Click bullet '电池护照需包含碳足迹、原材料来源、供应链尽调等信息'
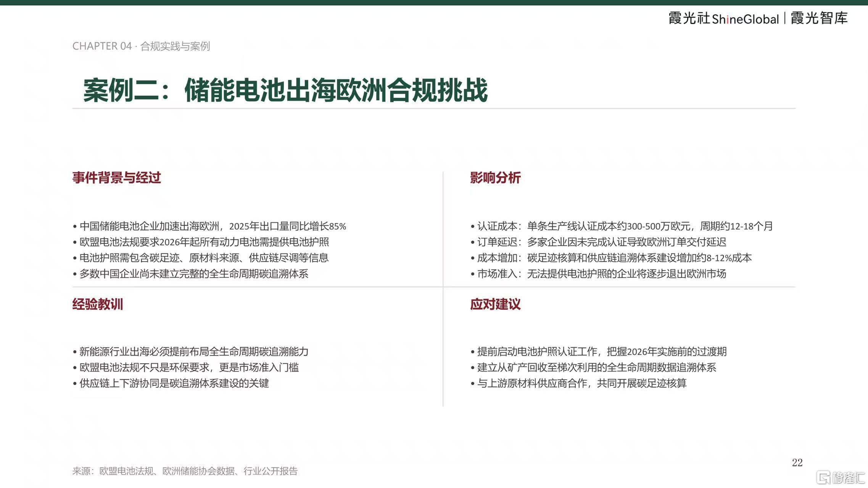The image size is (868, 488). (x=201, y=258)
